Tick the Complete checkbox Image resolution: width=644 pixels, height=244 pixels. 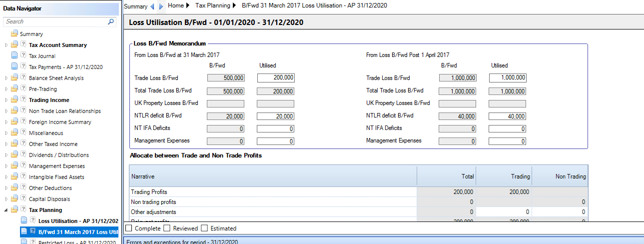129,228
